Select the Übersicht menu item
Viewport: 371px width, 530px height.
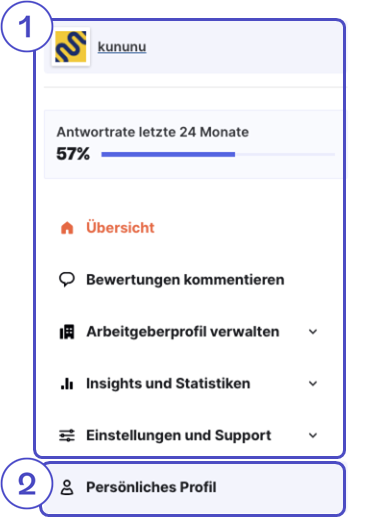(120, 227)
